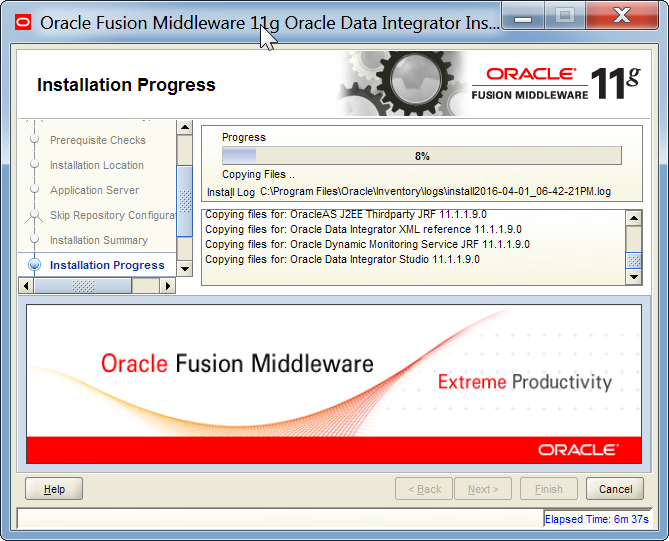Click the Installation Progress step bullet icon
Screen dimensions: 669x541
35,265
